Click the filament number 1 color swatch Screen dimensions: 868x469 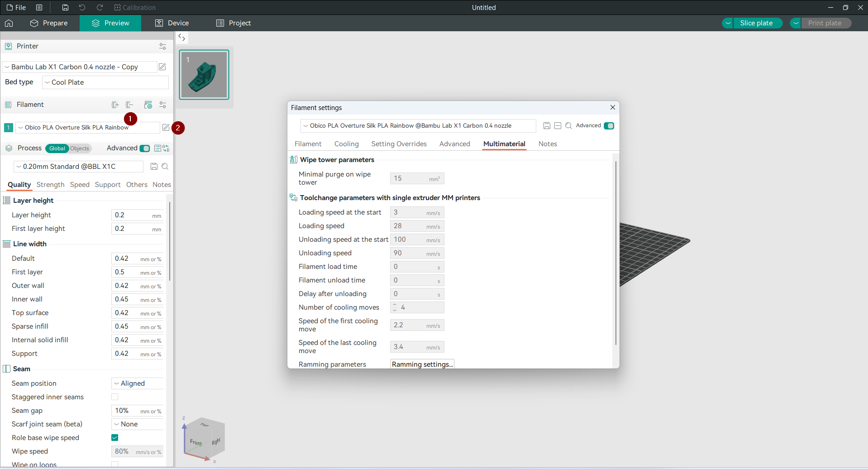pyautogui.click(x=9, y=128)
